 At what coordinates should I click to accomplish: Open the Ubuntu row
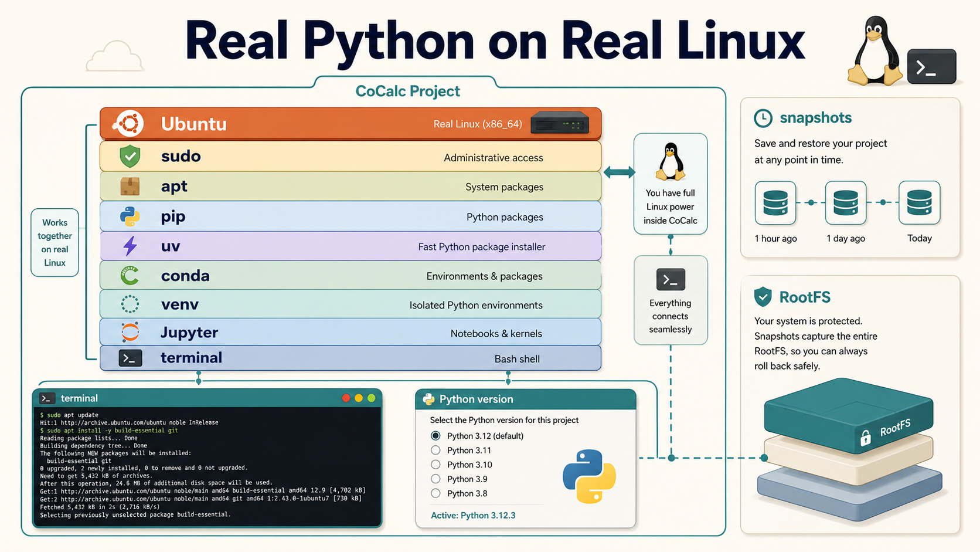point(351,124)
